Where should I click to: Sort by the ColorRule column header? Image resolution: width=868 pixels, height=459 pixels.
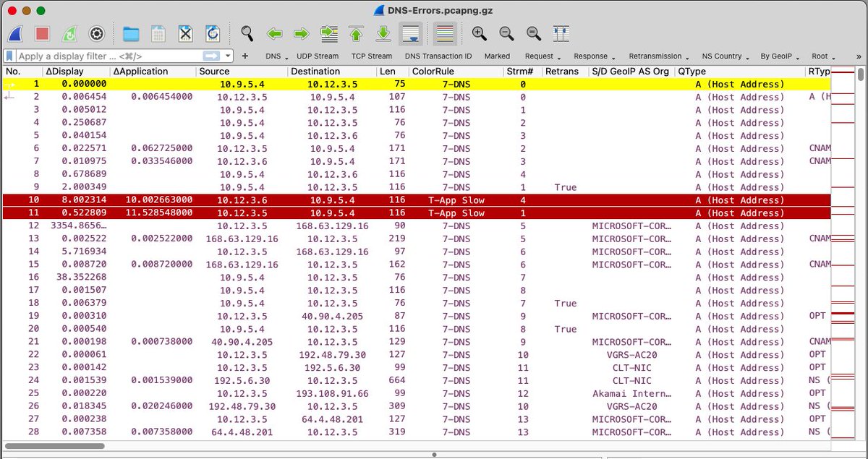(456, 72)
